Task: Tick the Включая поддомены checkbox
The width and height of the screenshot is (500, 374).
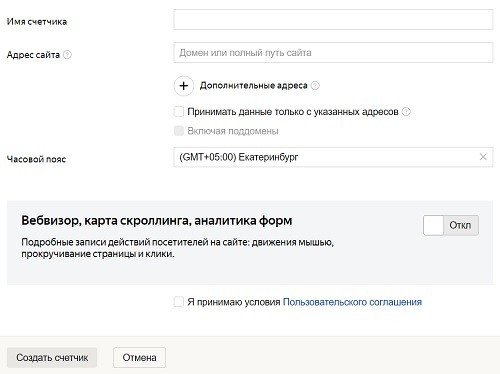Action: point(179,131)
